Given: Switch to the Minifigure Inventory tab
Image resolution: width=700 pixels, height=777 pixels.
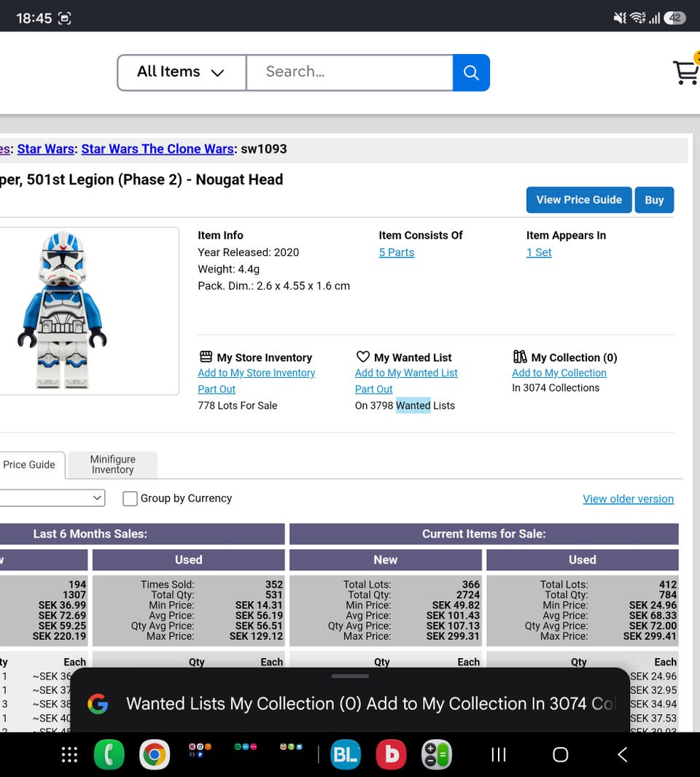Looking at the screenshot, I should [x=112, y=465].
